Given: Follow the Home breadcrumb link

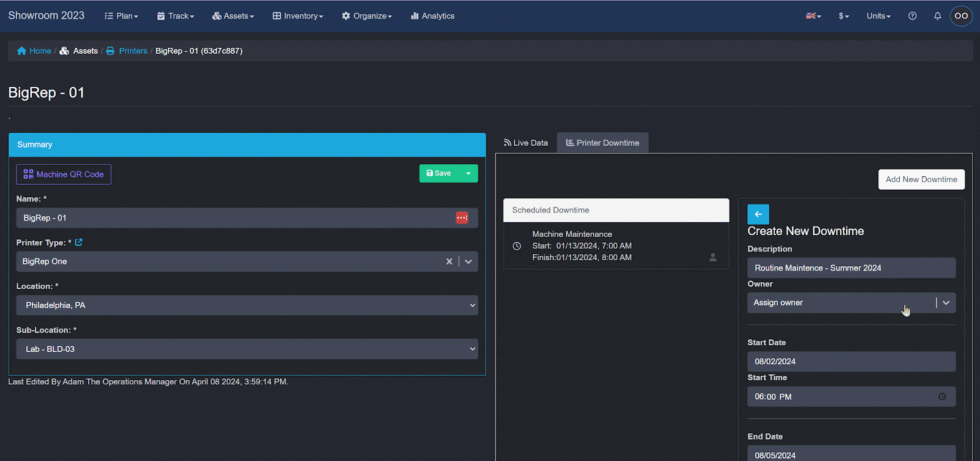Looking at the screenshot, I should (x=40, y=51).
